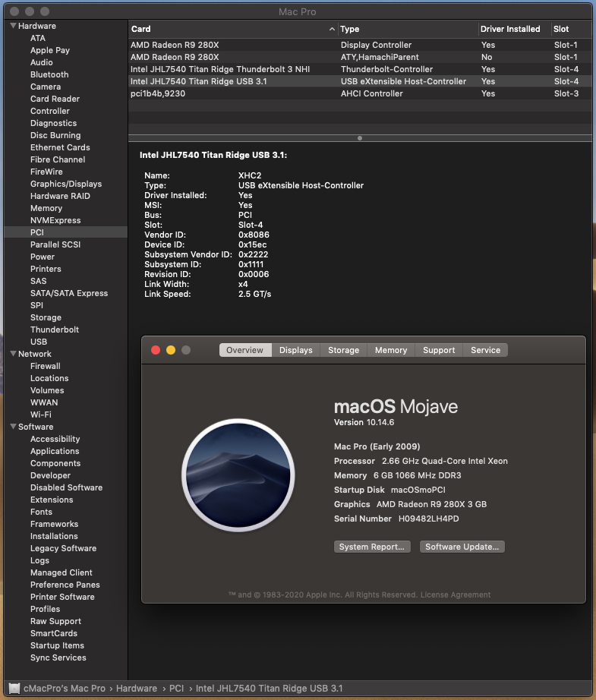Open Card Reader in the sidebar

(x=55, y=99)
